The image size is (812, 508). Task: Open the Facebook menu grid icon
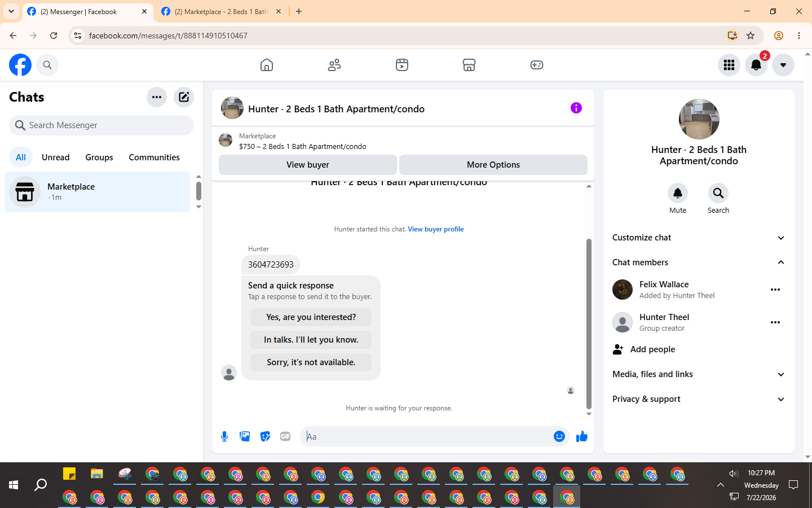pyautogui.click(x=729, y=65)
